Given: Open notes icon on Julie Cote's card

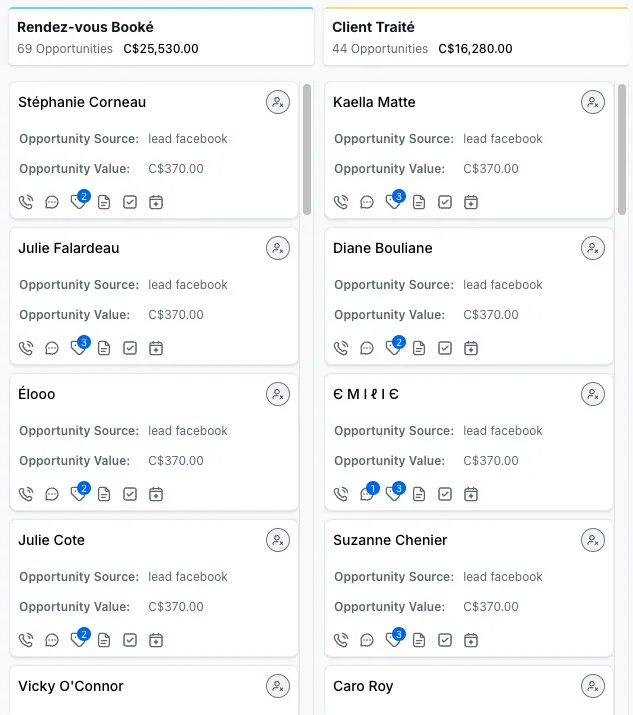Looking at the screenshot, I should 104,640.
